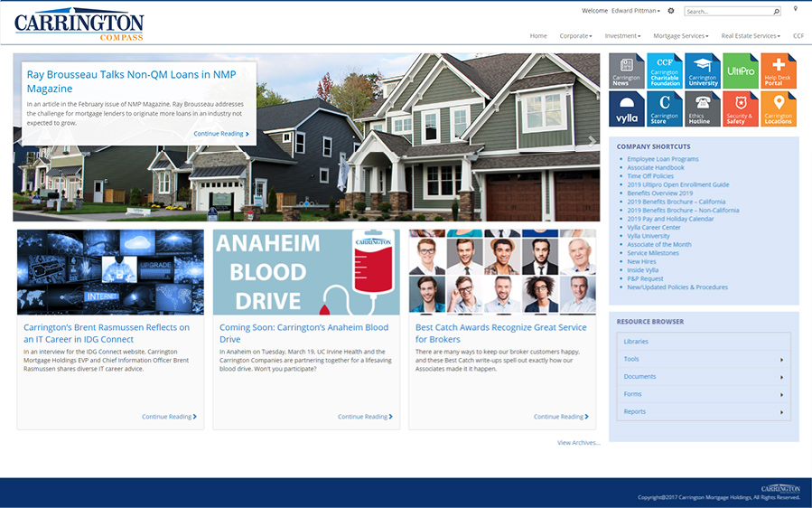Open 2019 Pay and Holiday Calendar
This screenshot has height=508, width=812.
(670, 219)
